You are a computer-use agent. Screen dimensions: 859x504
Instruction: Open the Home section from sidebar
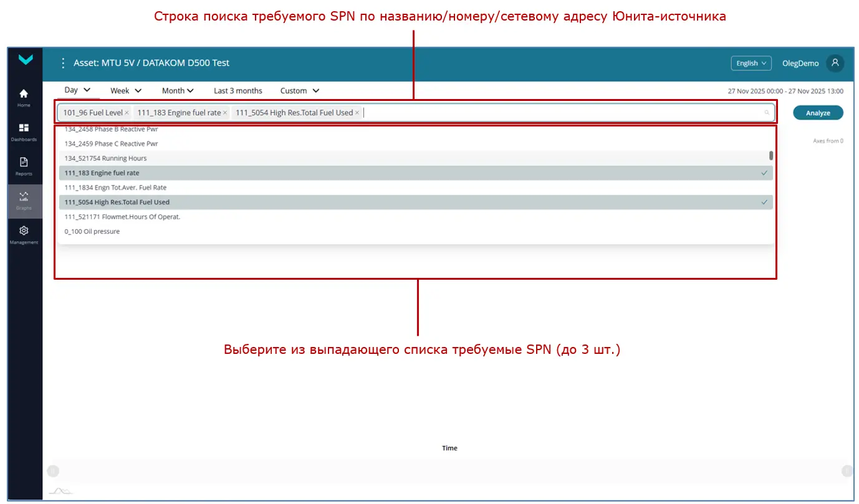coord(24,94)
